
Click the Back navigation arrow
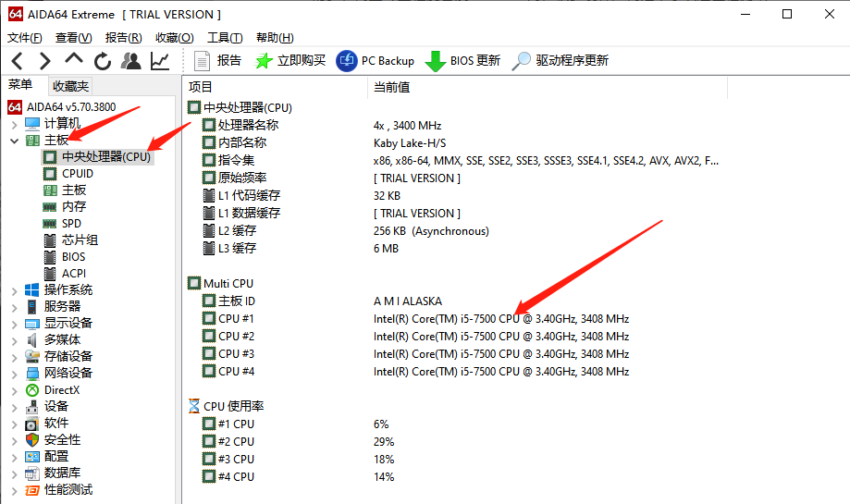pyautogui.click(x=18, y=61)
